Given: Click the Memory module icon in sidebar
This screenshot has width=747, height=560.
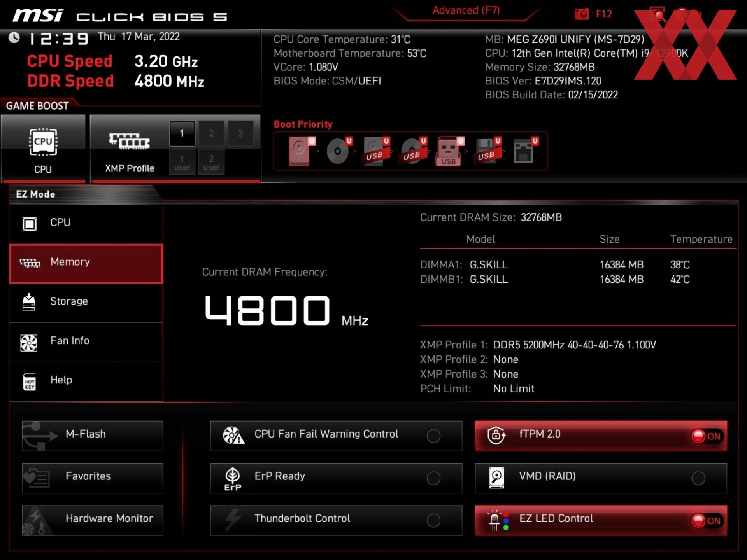Looking at the screenshot, I should tap(30, 263).
